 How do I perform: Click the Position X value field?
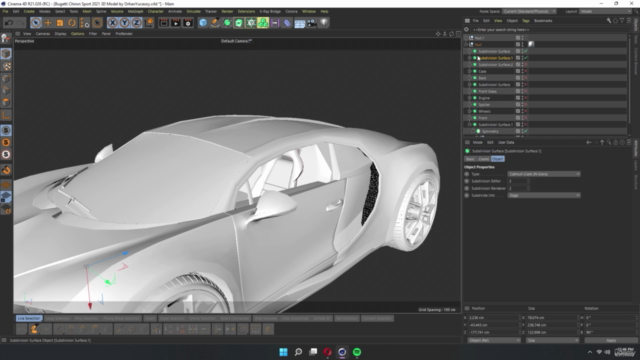[494, 318]
